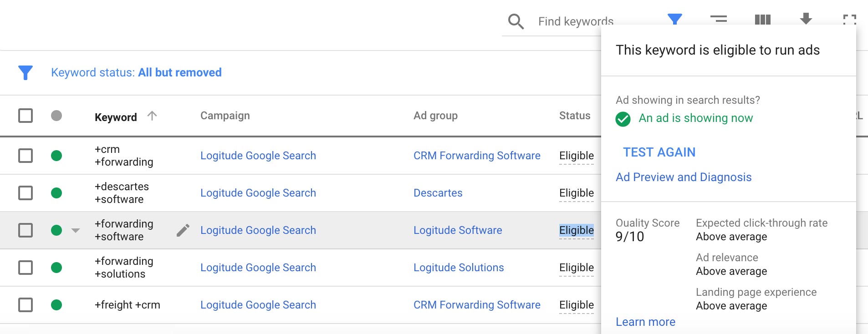Open CRM Forwarding Software ad group in +freight +crm row

(x=477, y=305)
